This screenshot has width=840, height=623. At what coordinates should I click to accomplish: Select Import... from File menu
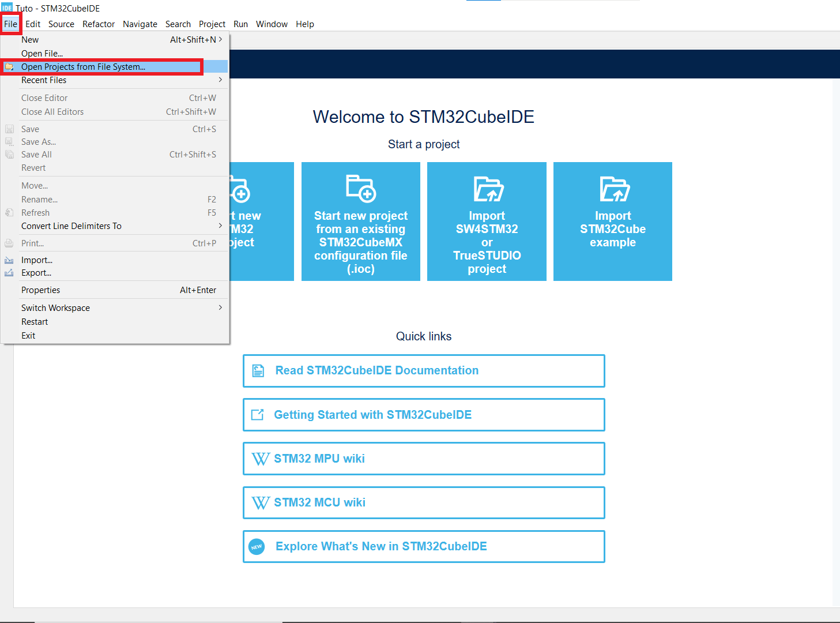115,260
